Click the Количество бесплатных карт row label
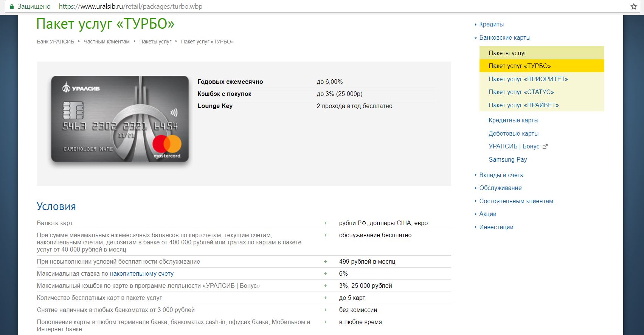 [99, 298]
